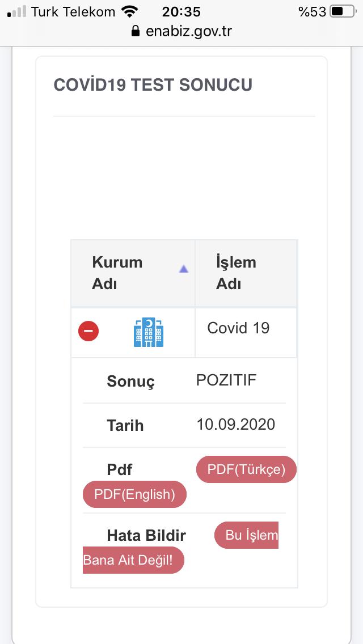The height and width of the screenshot is (644, 363).
Task: Tap the cellular signal strength icon
Action: (x=17, y=11)
